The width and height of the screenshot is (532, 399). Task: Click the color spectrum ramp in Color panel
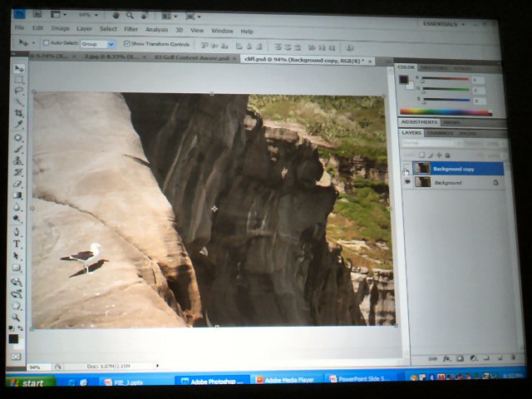coord(446,112)
